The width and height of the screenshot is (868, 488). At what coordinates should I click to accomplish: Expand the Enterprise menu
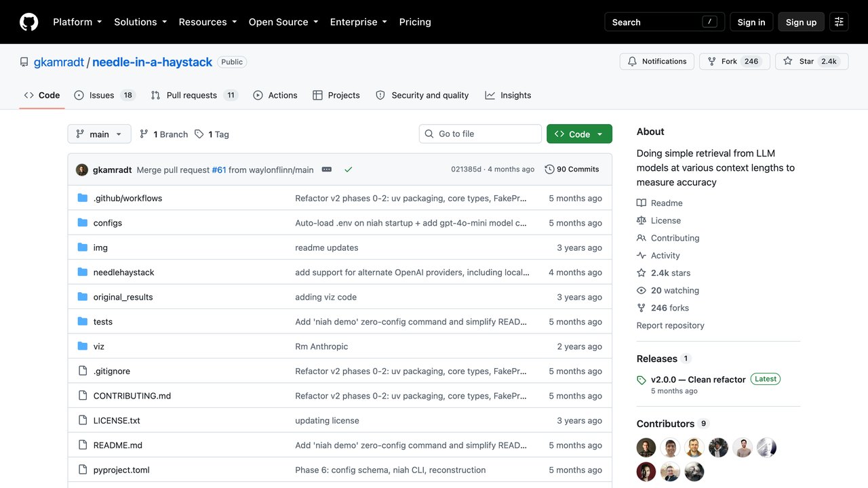coord(359,22)
